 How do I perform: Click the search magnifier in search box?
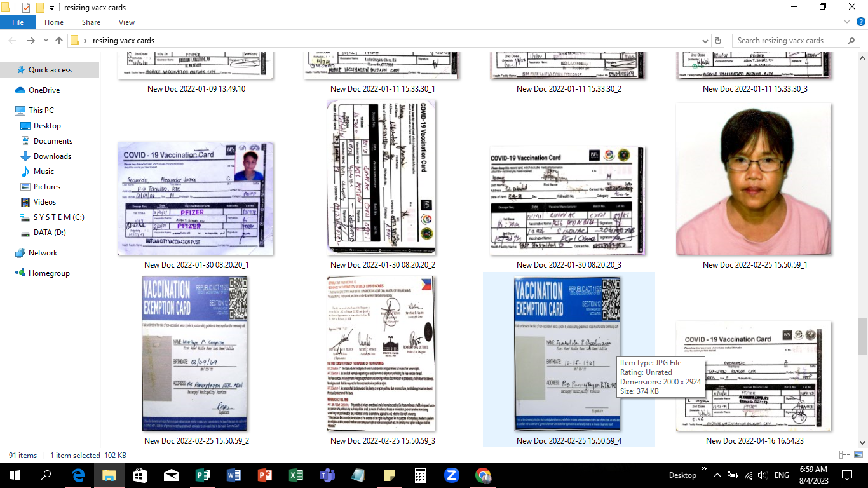pos(851,40)
